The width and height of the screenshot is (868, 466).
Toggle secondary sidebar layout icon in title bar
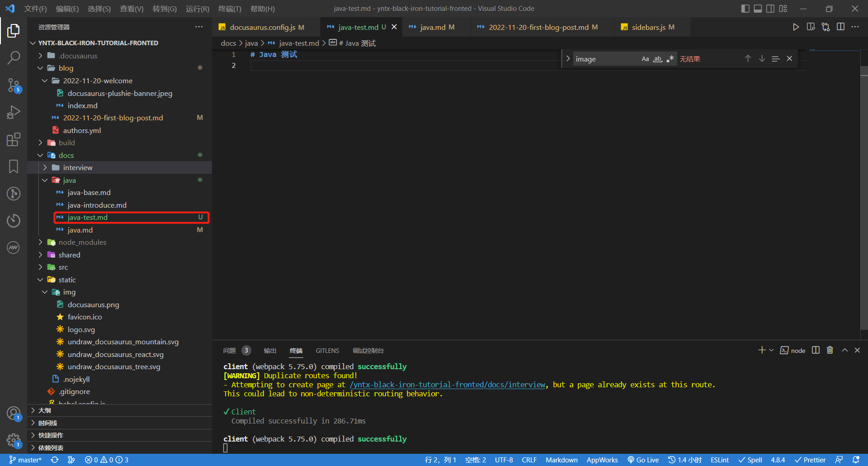coord(770,9)
